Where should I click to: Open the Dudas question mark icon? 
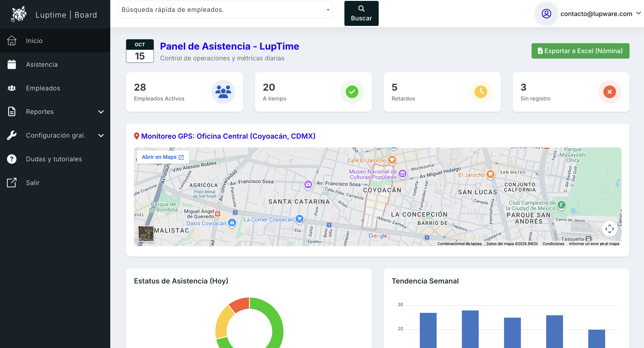[x=12, y=159]
